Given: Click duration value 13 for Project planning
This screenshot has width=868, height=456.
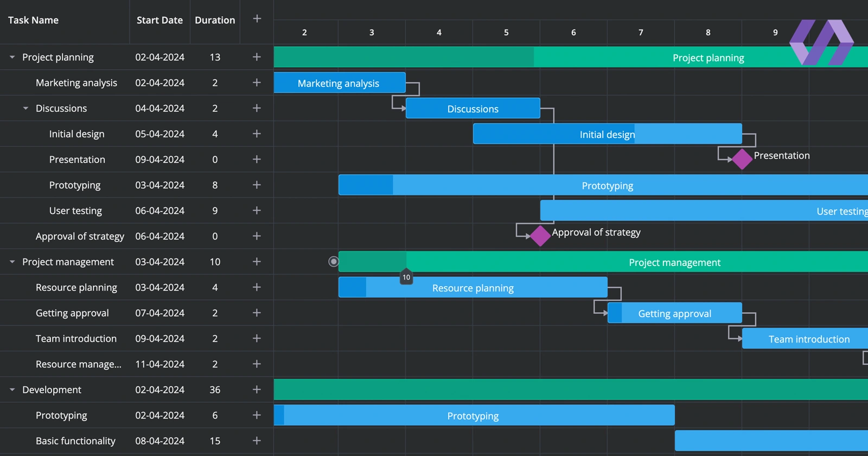Looking at the screenshot, I should coord(215,57).
